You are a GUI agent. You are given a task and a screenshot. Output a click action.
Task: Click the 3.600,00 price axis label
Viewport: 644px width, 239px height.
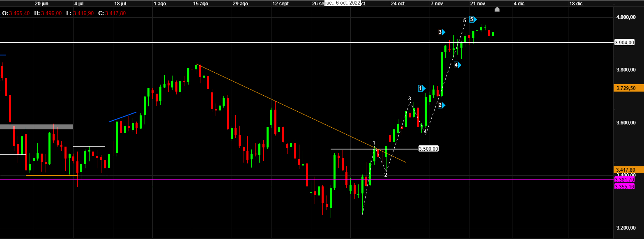click(x=626, y=123)
